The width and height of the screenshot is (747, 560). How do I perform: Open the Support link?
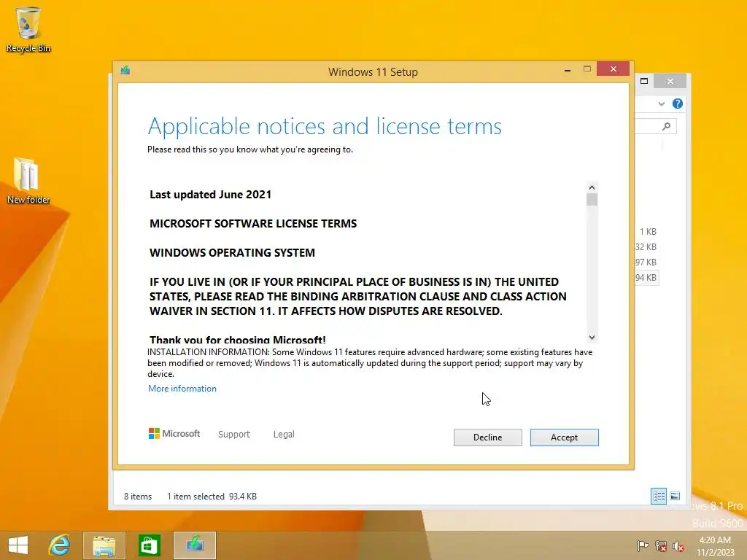234,435
